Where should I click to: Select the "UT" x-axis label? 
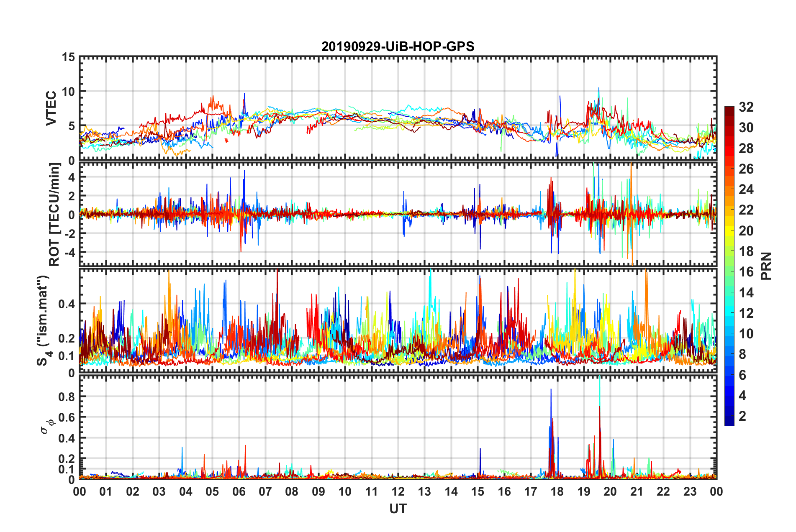pos(398,509)
